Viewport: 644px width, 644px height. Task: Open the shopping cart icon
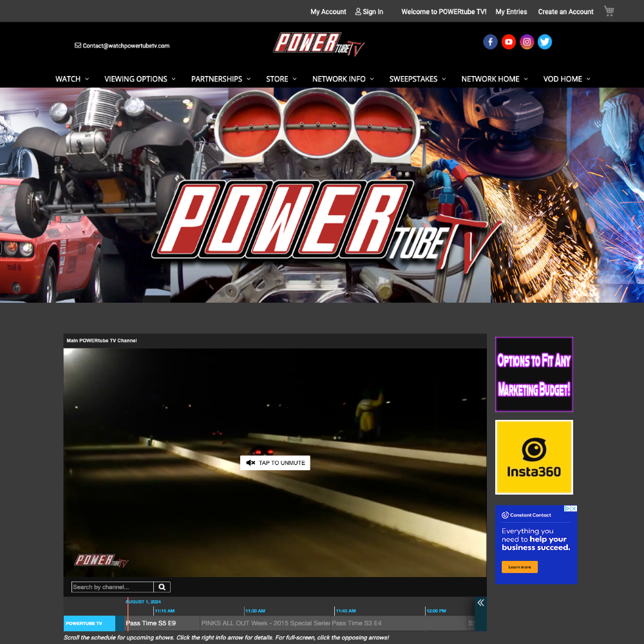pos(609,11)
